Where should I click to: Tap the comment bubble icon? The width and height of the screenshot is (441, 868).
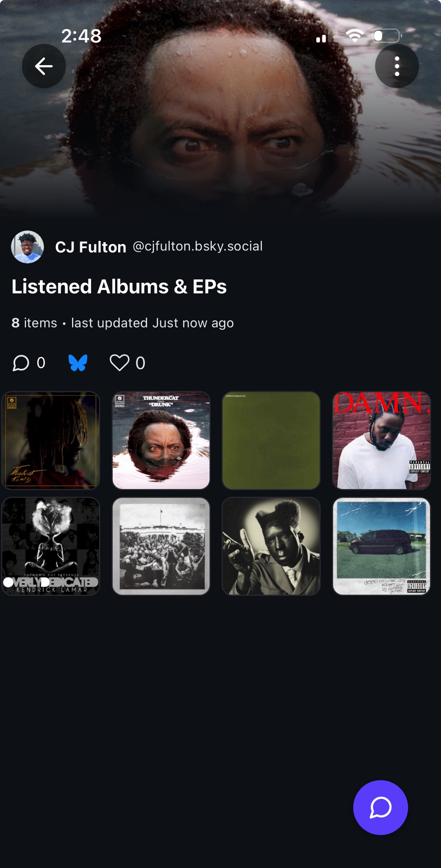tap(20, 363)
